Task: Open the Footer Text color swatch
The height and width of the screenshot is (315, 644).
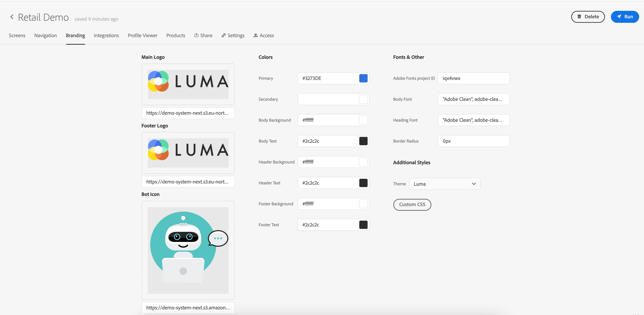Action: coord(363,225)
